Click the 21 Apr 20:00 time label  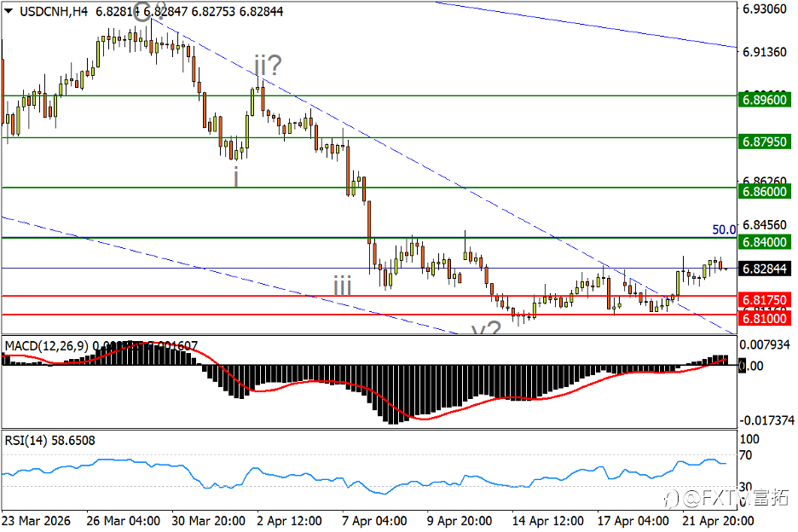pos(718,521)
